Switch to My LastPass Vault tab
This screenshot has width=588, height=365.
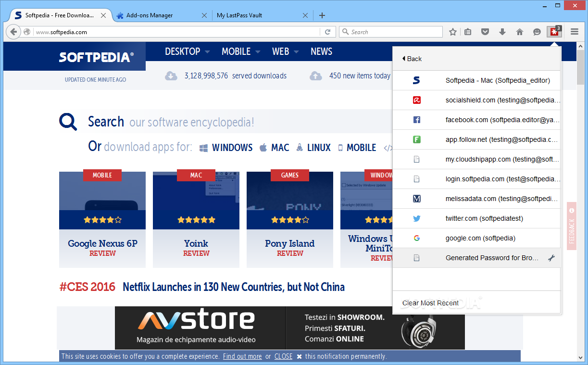pos(262,15)
